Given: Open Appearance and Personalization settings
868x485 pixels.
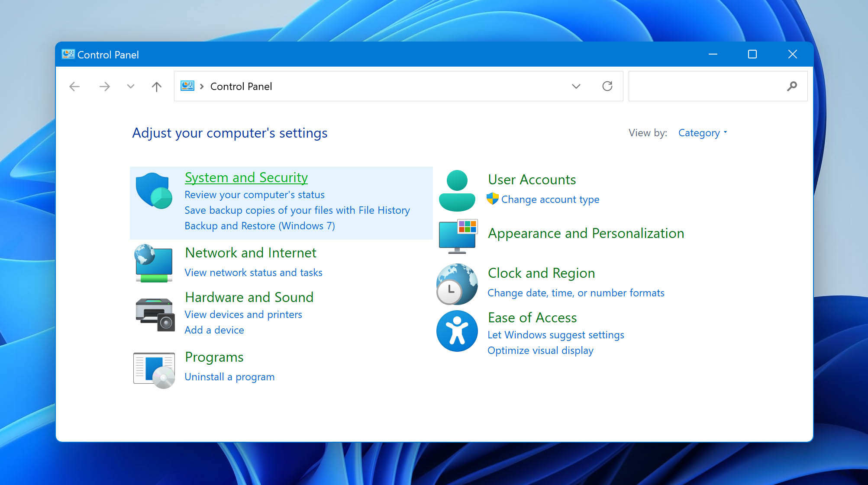Looking at the screenshot, I should click(x=586, y=232).
